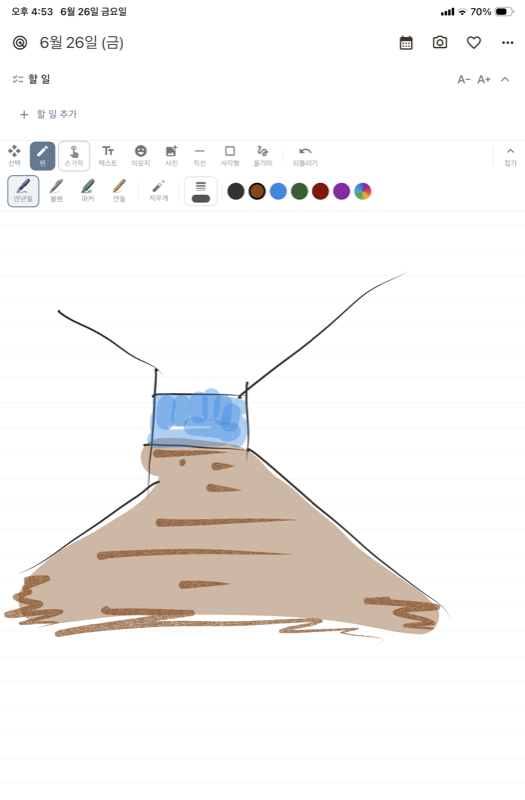Select the 사각형 rectangle tool
Screen dimensions: 525x800
(x=230, y=156)
